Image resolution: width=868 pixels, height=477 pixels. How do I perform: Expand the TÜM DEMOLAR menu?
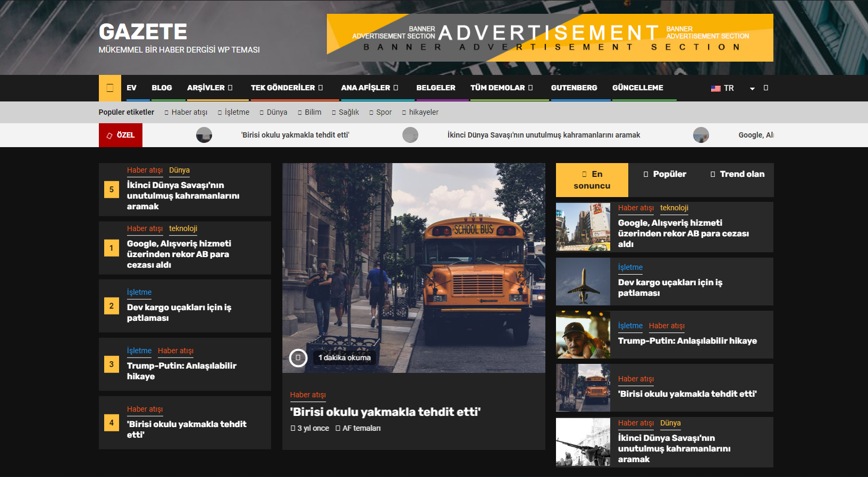click(502, 88)
